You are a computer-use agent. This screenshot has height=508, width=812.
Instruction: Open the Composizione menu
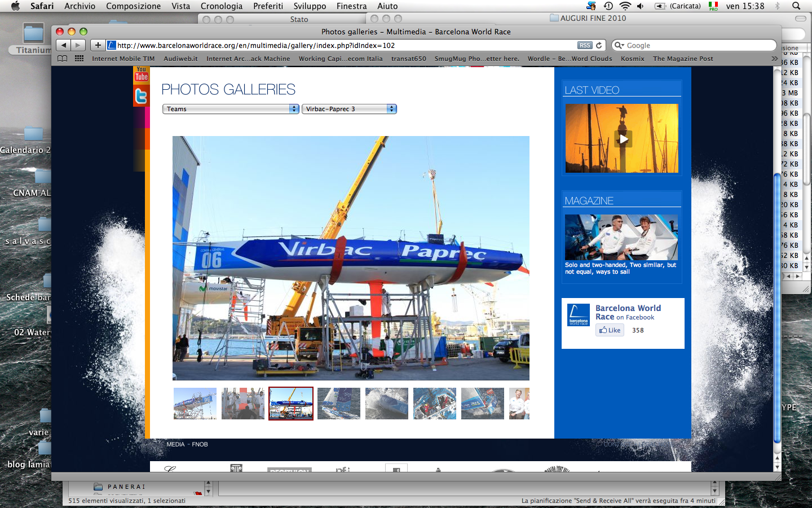[x=133, y=6]
